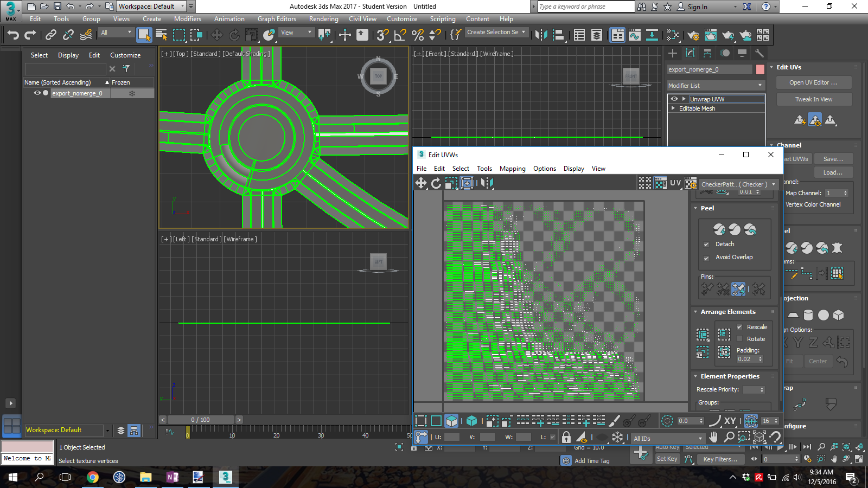Click the Undo icon in main toolbar
Viewport: 868px width, 488px height.
pos(13,35)
